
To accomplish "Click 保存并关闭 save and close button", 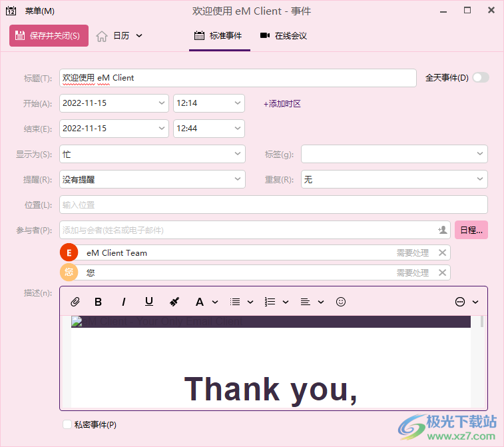I will point(49,36).
